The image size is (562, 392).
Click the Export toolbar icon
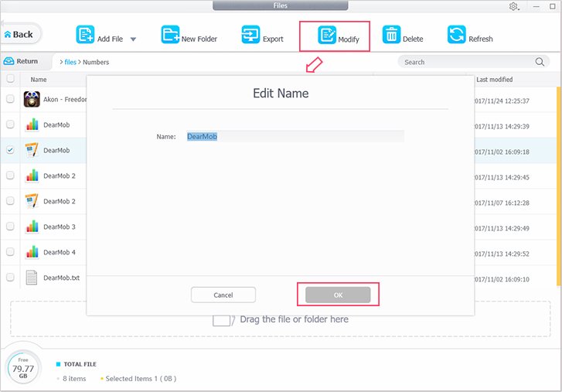pos(250,34)
